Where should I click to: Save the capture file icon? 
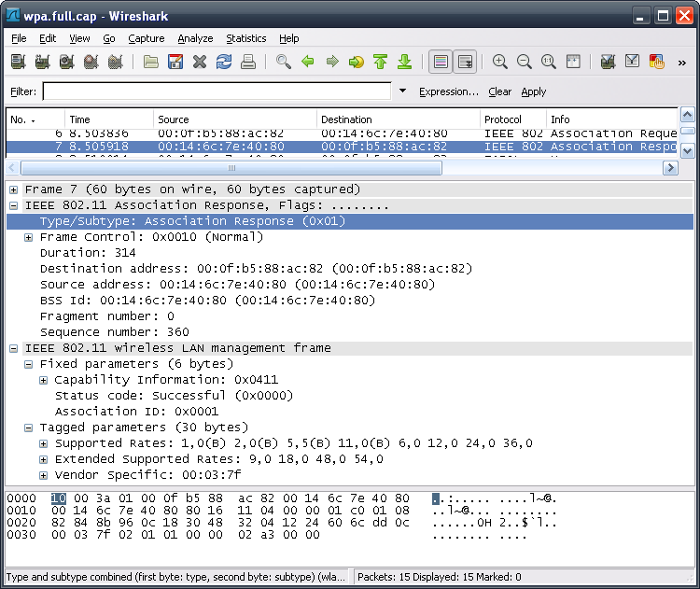click(x=175, y=62)
